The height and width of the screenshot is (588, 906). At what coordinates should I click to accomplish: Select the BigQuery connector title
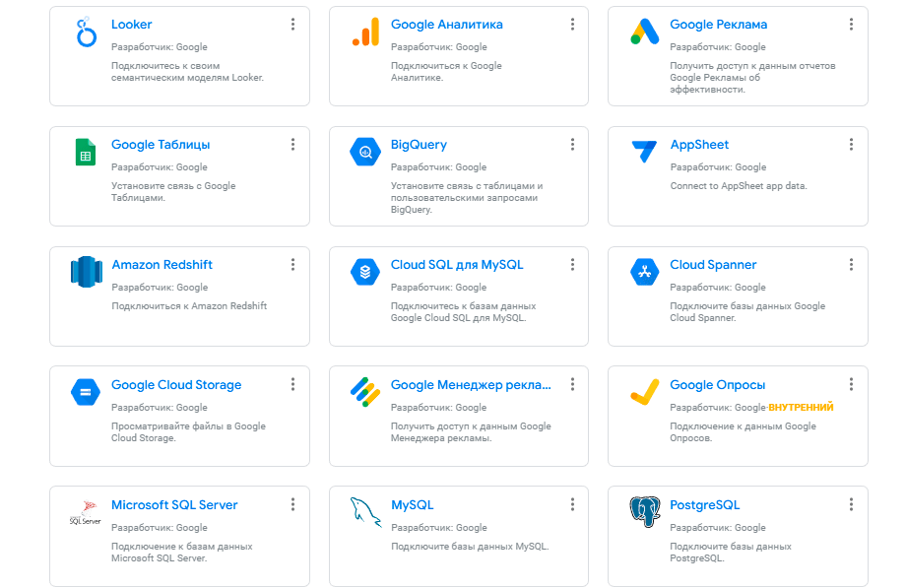tap(419, 145)
